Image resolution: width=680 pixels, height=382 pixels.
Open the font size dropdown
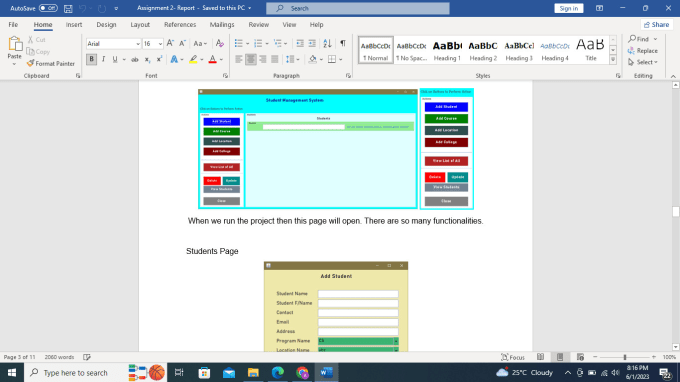click(x=153, y=44)
